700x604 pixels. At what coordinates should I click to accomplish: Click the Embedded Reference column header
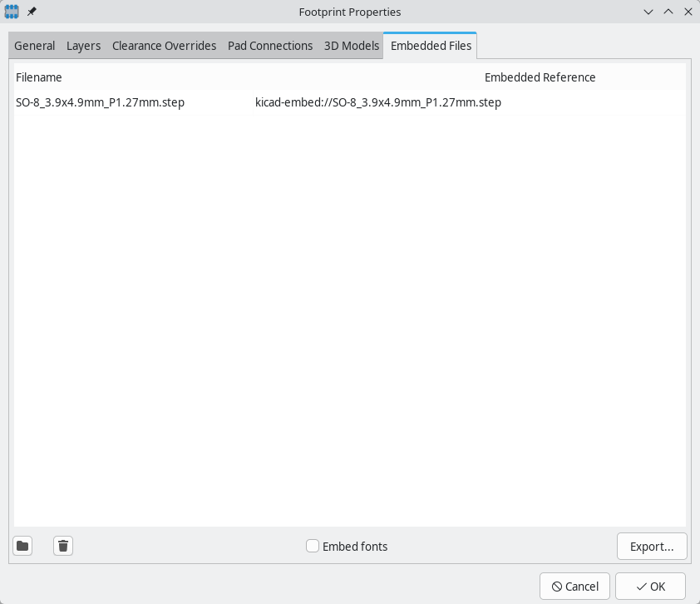click(x=540, y=77)
